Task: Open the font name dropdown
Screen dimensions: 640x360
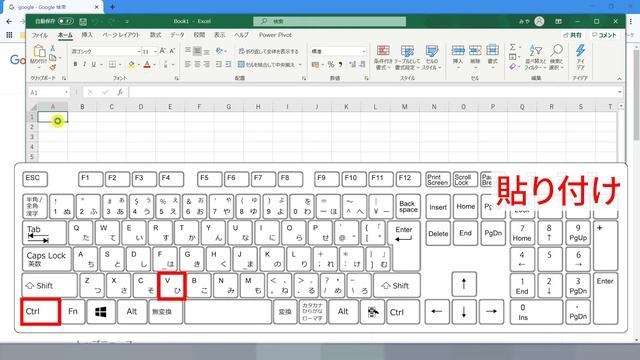Action: (138, 51)
